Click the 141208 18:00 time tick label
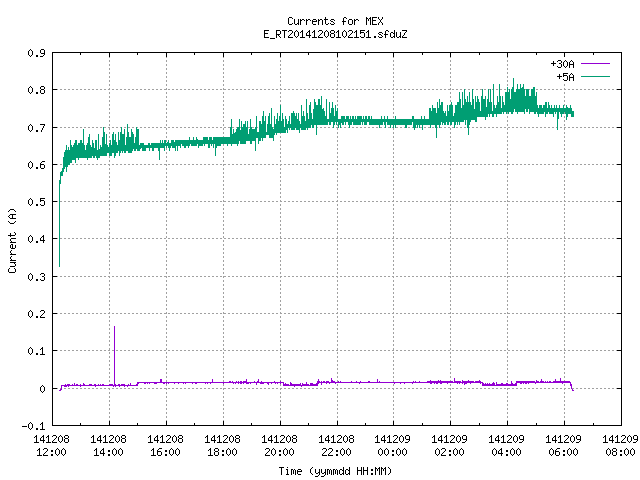The image size is (640, 480). click(222, 445)
